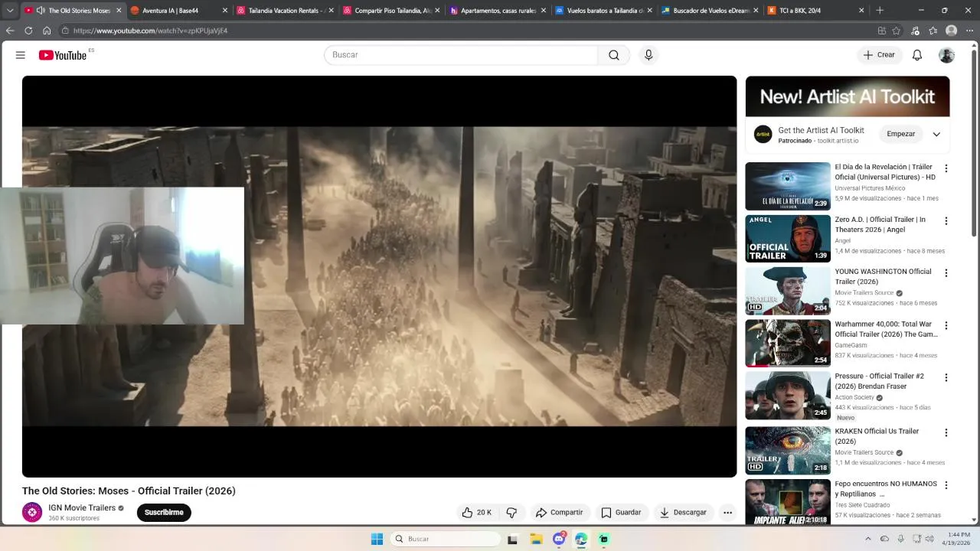Switch to TCI a BKK tab
Image resolution: width=980 pixels, height=551 pixels.
816,11
